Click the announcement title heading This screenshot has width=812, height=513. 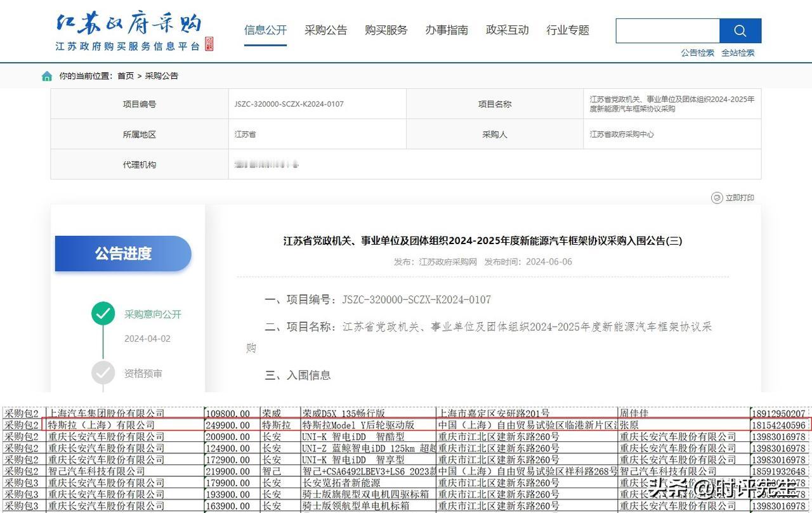pos(483,241)
